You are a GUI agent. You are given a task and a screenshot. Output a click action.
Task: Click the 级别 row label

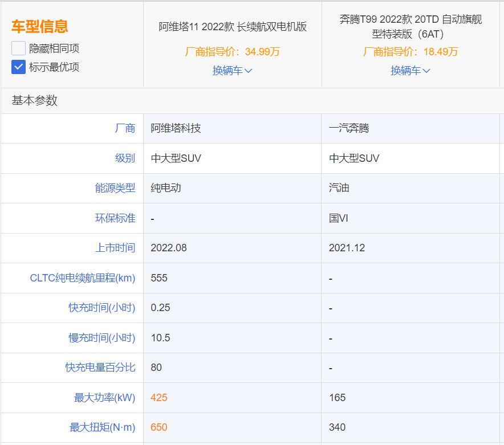pyautogui.click(x=127, y=158)
